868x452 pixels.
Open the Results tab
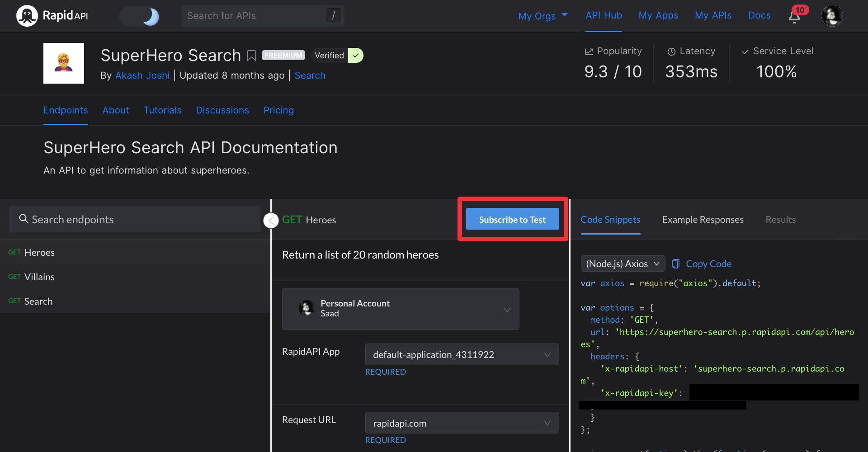coord(780,220)
